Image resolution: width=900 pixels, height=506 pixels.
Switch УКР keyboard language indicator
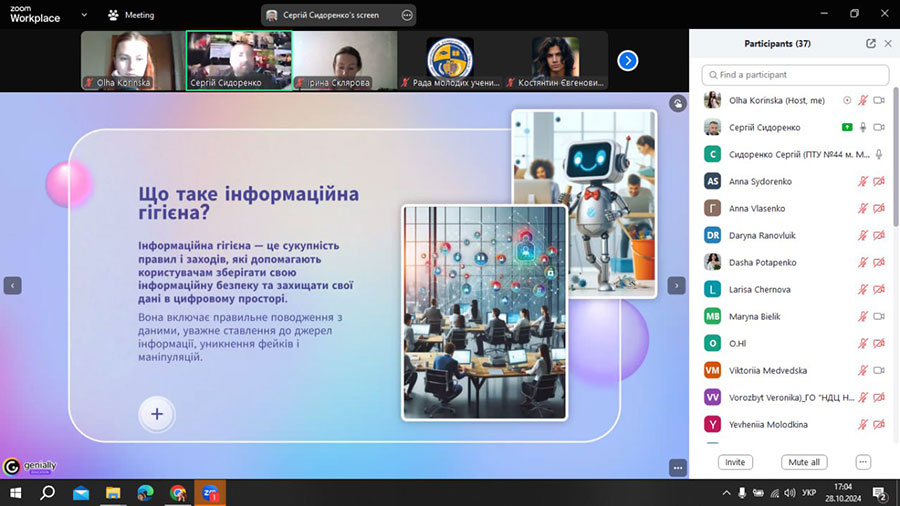pyautogui.click(x=809, y=493)
